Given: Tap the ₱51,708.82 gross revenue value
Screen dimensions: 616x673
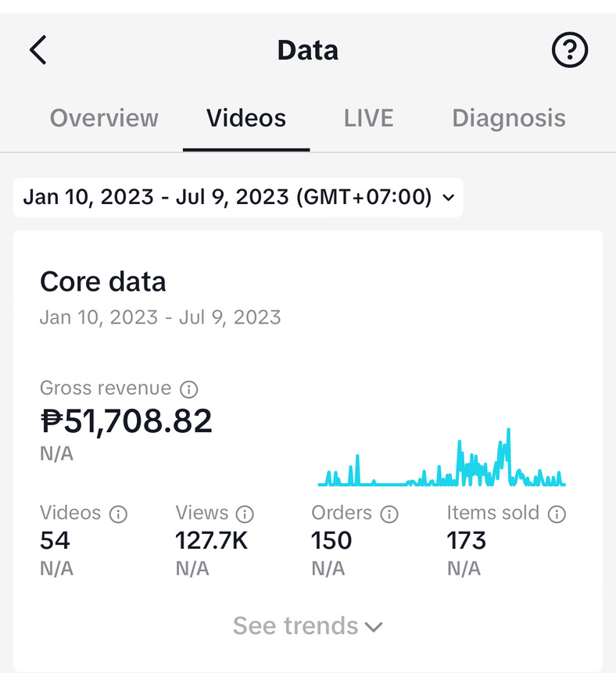Looking at the screenshot, I should (126, 421).
